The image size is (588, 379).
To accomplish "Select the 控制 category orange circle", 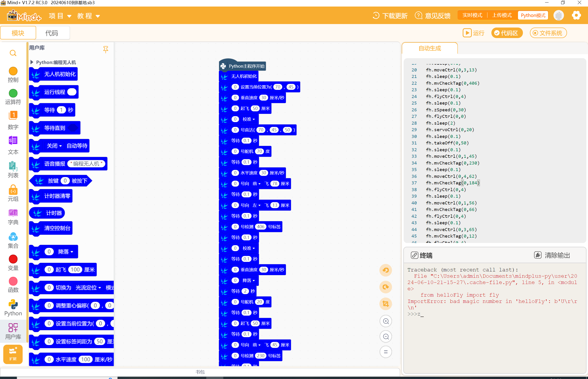I will pos(13,71).
